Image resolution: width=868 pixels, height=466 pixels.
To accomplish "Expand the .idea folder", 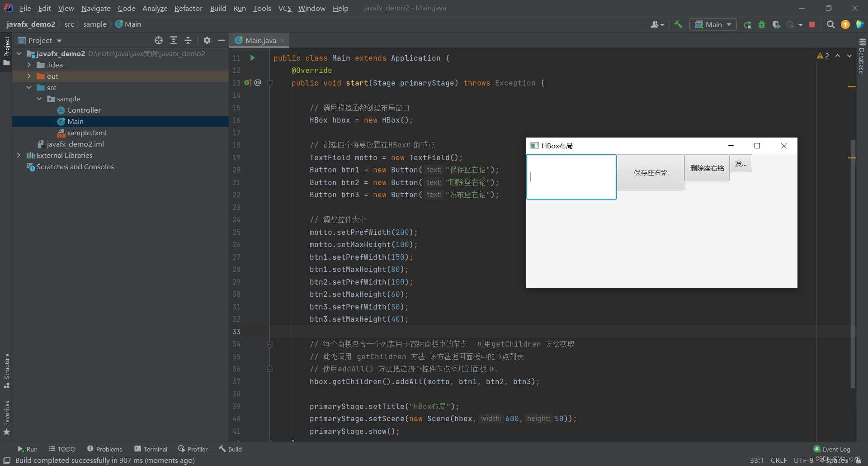I will (29, 65).
